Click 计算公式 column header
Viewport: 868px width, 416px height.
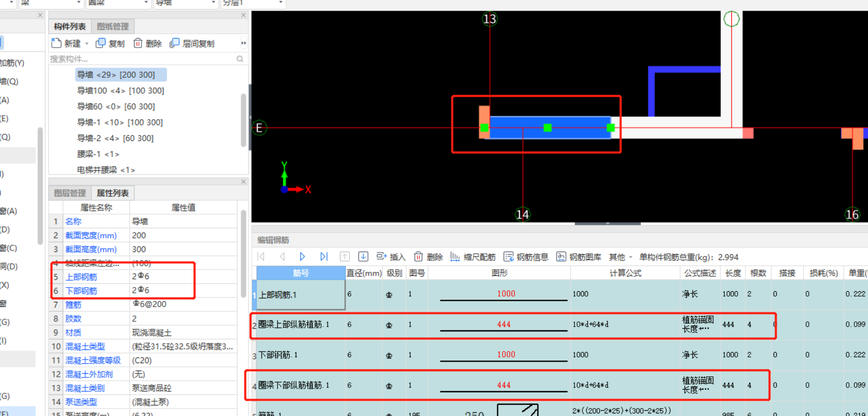click(x=625, y=273)
